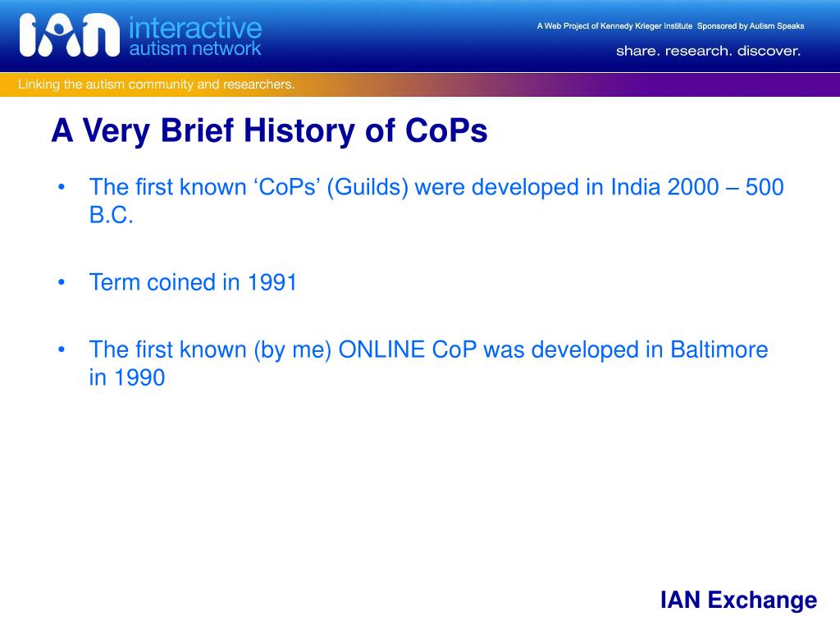
Task: Click the 'share. research. discover.' tagline
Action: pyautogui.click(x=708, y=51)
